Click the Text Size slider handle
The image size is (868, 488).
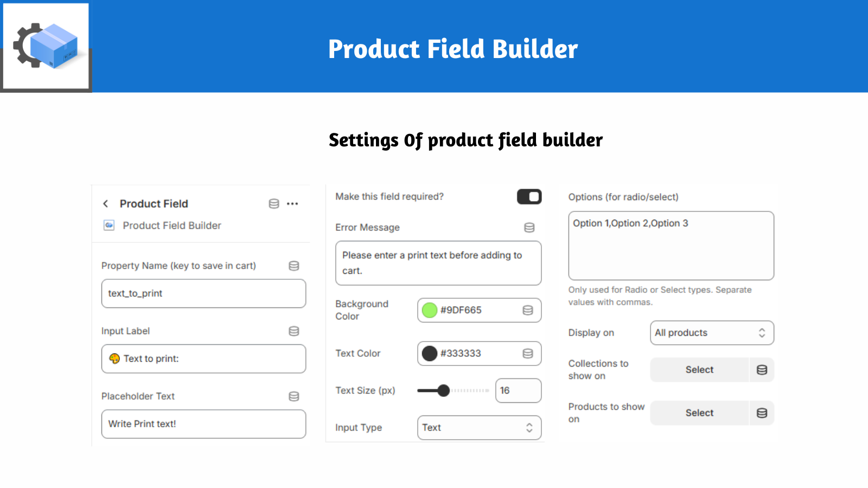coord(444,390)
